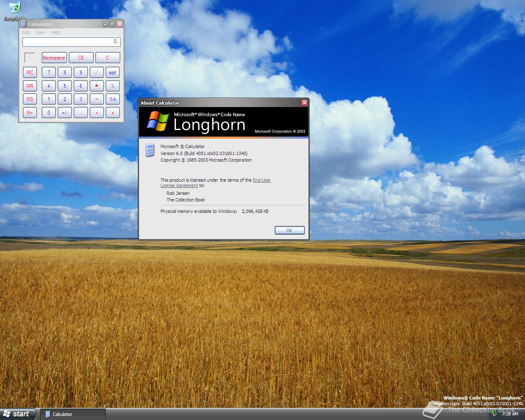Click the minus (−) button
525x420 pixels.
[x=97, y=99]
